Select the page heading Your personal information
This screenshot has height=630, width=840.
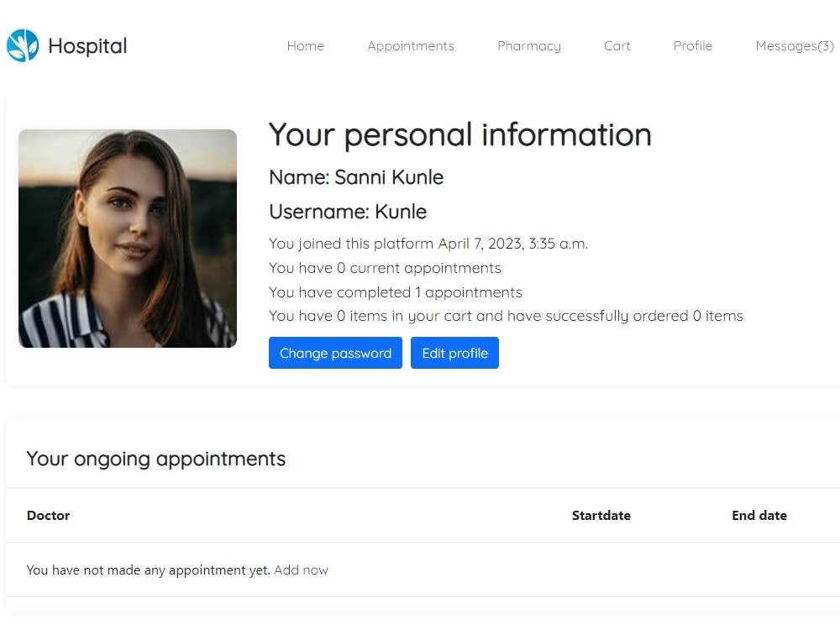(459, 134)
